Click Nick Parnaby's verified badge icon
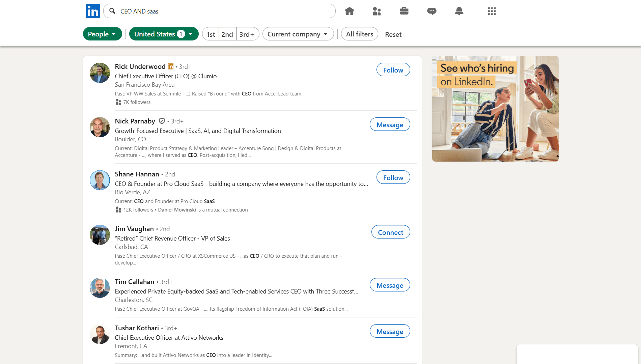This screenshot has height=364, width=641. (x=162, y=121)
